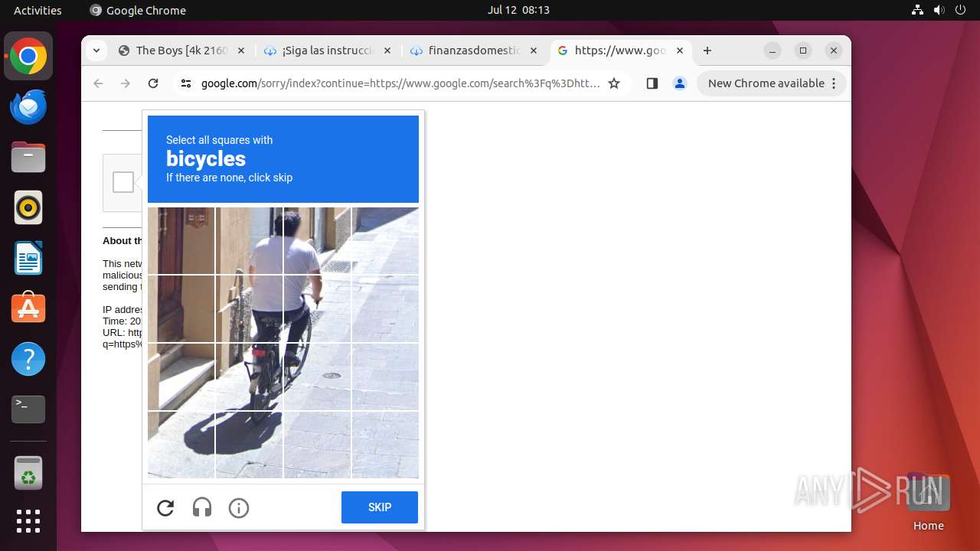This screenshot has width=980, height=551.
Task: Check the reCAPTCHA not-a-robot checkbox
Action: click(x=123, y=182)
